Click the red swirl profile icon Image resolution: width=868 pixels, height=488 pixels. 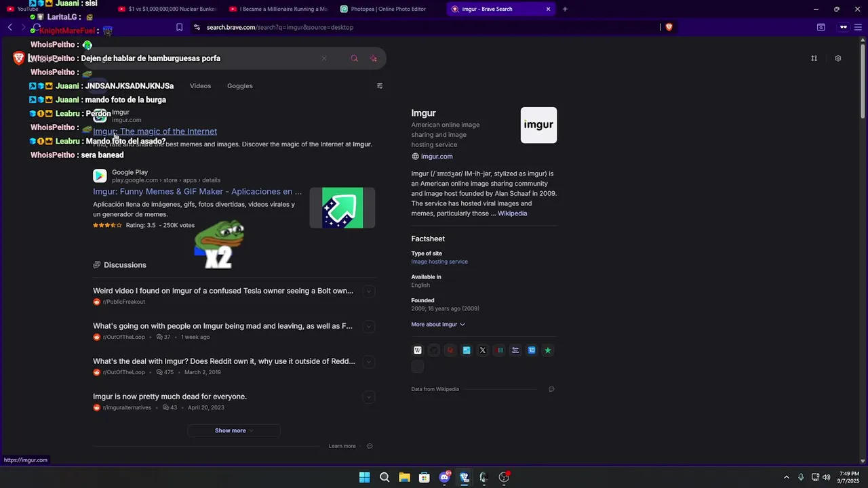click(x=450, y=350)
